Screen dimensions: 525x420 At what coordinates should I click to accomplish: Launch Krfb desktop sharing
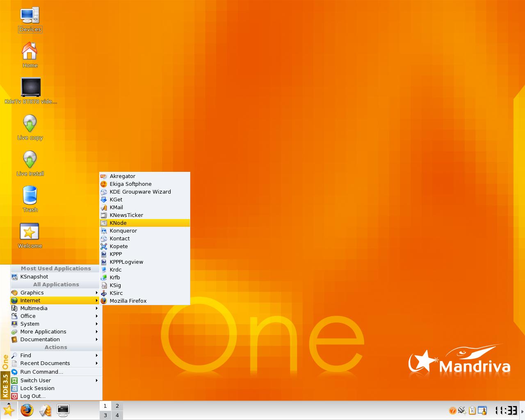coord(145,277)
